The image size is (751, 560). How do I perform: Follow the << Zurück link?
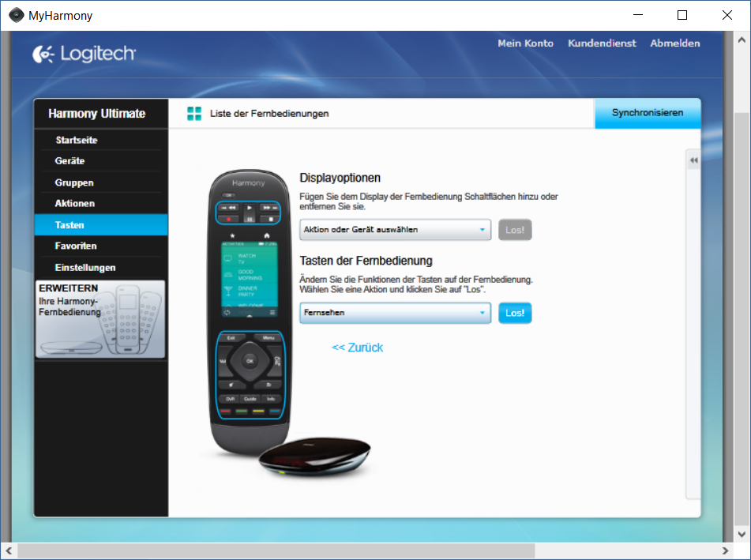pos(357,348)
